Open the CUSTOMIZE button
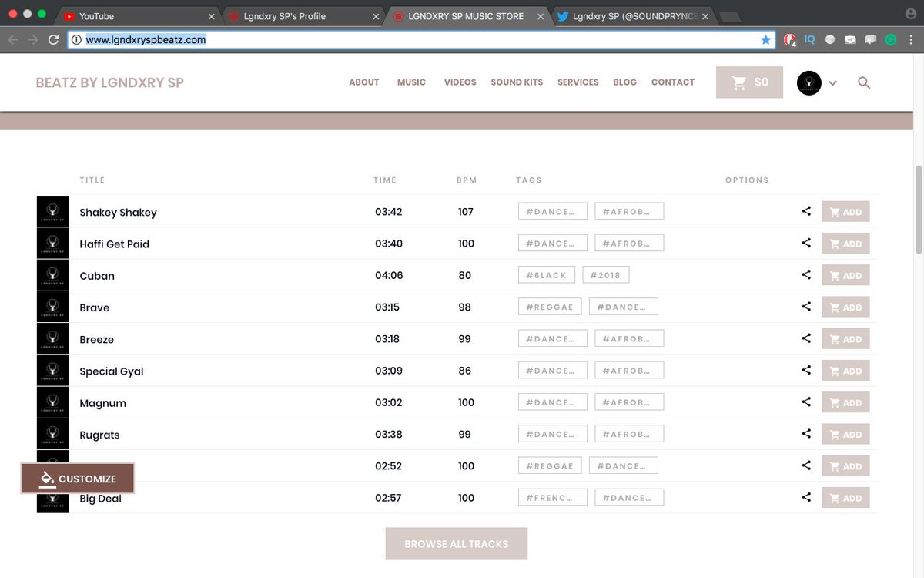The width and height of the screenshot is (924, 578). (78, 479)
